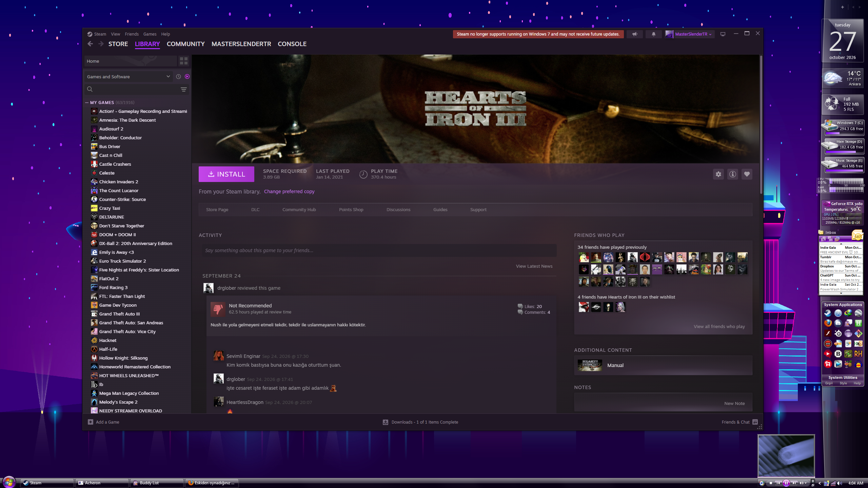The height and width of the screenshot is (488, 868).
Task: Open the Friends menu
Action: pyautogui.click(x=132, y=34)
